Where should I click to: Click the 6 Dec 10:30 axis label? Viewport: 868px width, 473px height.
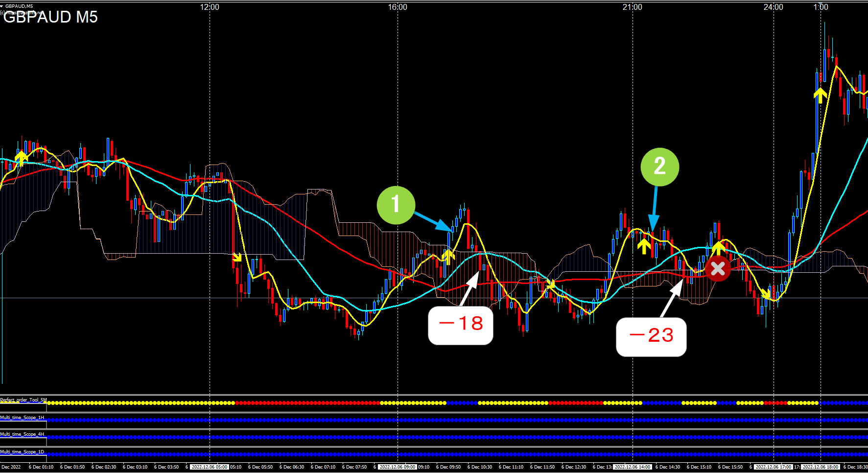point(480,467)
